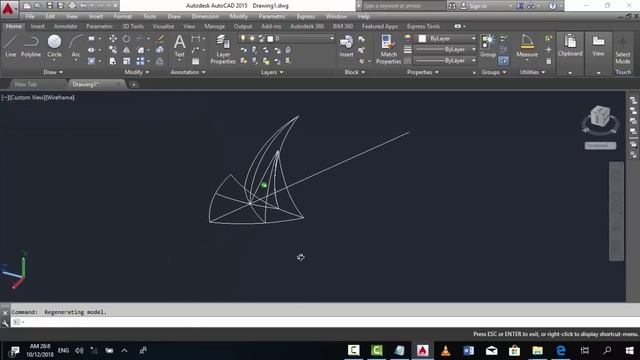
Task: Close the command line window with X
Action: tap(5, 313)
